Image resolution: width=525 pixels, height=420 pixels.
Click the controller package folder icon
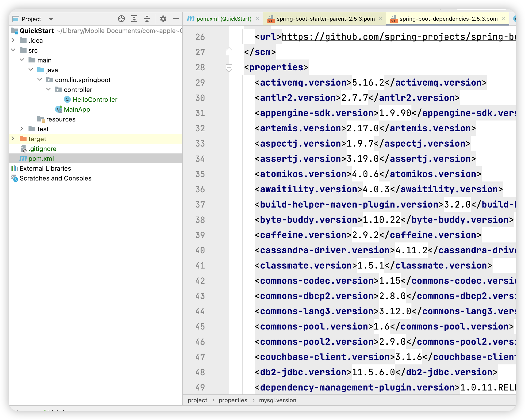(58, 90)
